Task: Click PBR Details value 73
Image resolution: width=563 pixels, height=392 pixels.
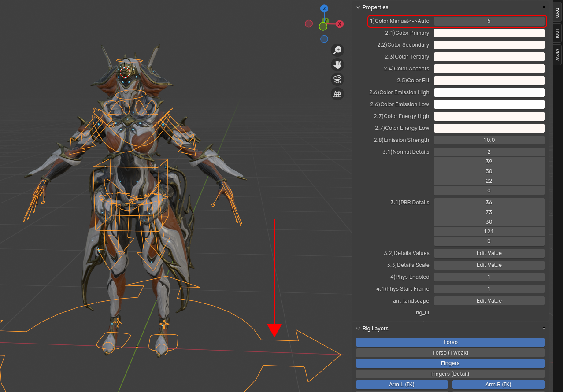Action: 489,212
